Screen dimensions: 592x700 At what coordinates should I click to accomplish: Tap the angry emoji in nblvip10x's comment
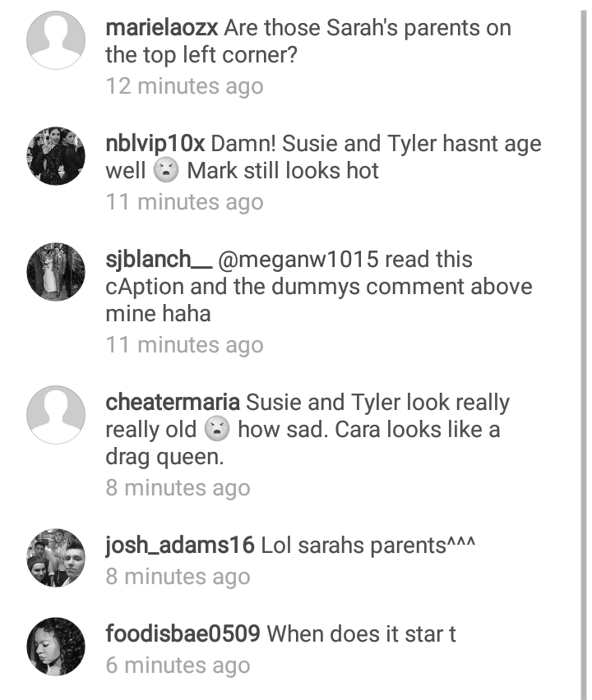click(x=166, y=171)
